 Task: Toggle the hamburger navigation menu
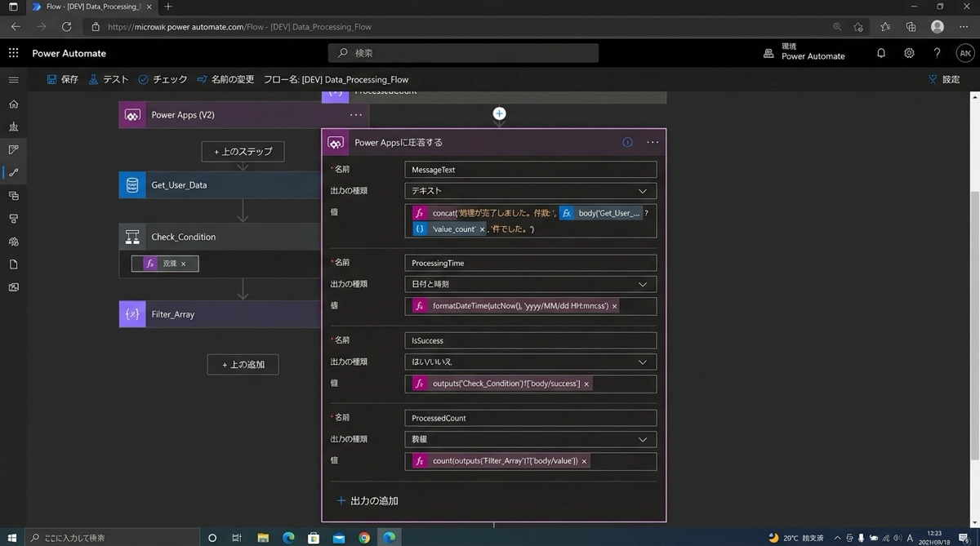[13, 80]
